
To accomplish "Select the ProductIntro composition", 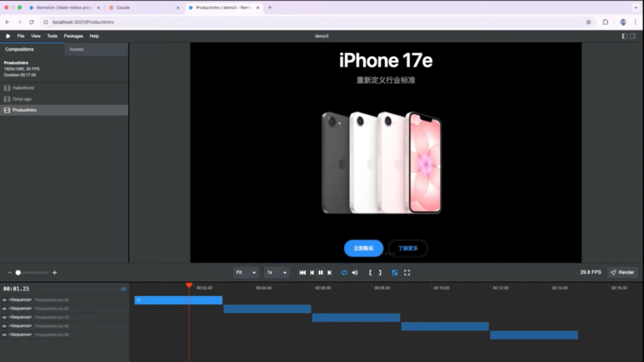I will tap(64, 110).
